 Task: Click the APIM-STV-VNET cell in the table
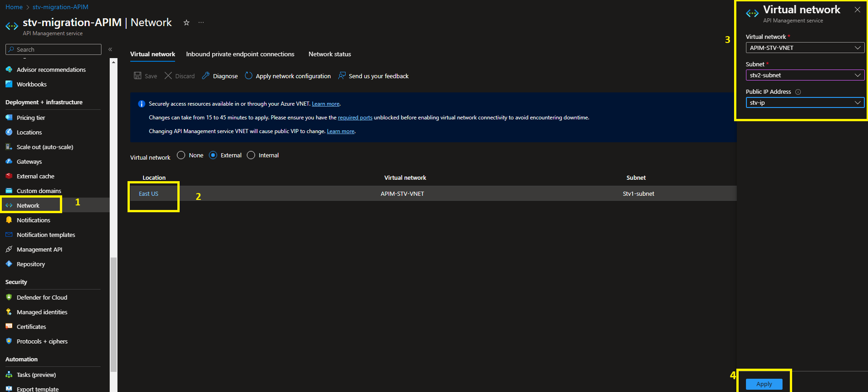402,194
